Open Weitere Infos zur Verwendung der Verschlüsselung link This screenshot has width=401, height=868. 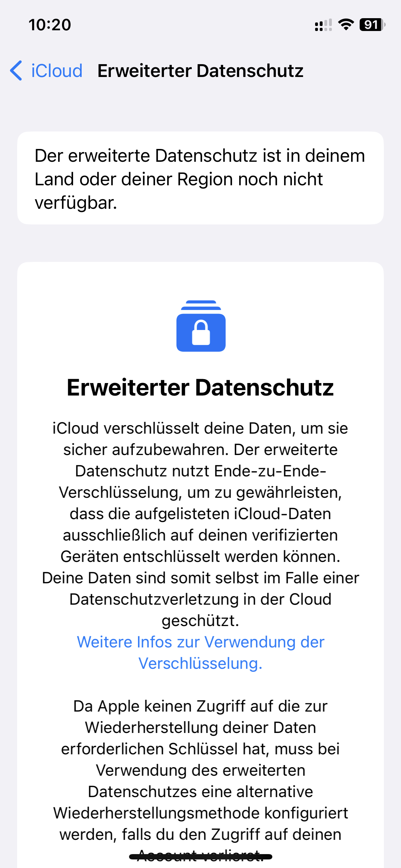pyautogui.click(x=201, y=653)
